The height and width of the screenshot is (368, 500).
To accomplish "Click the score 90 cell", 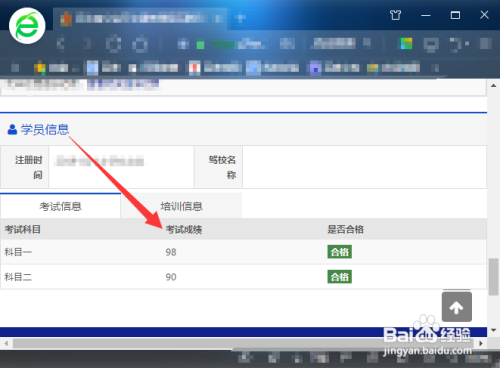I will pyautogui.click(x=171, y=277).
